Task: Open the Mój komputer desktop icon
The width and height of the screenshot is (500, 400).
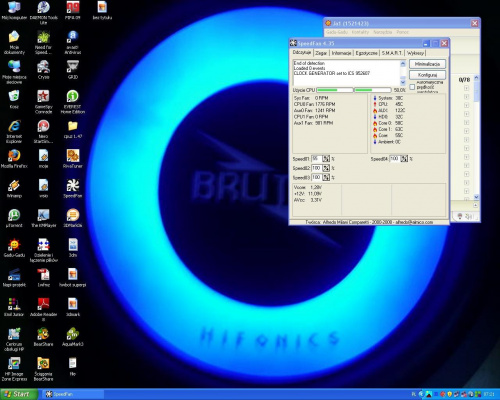Action: pos(14,10)
